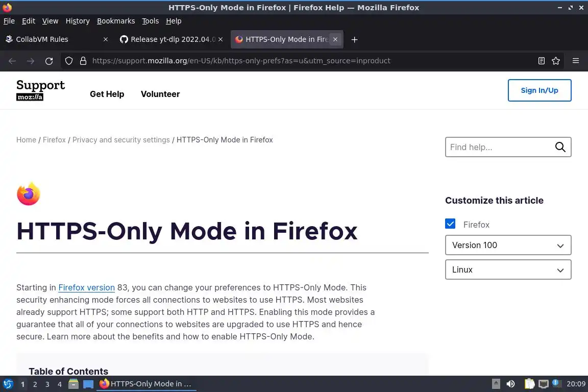Screen dimensions: 588x392
Task: Click the update notifier tray icon
Action: point(556,383)
